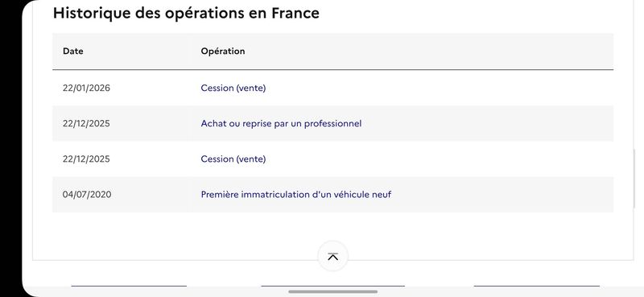Click the underlined item at bottom center
The image size is (644, 297).
pos(332,286)
